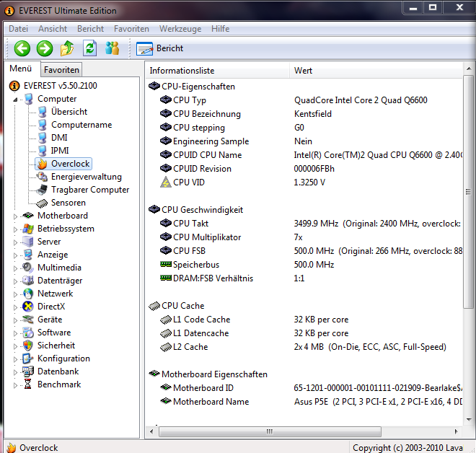Click the Multimedia speaker icon
Image resolution: width=476 pixels, height=453 pixels.
27,268
